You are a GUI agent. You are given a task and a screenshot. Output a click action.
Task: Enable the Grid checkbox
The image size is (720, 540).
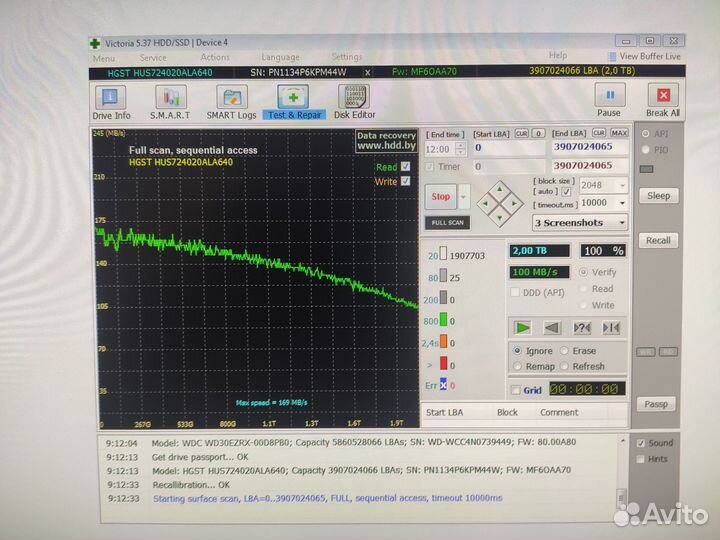(515, 390)
